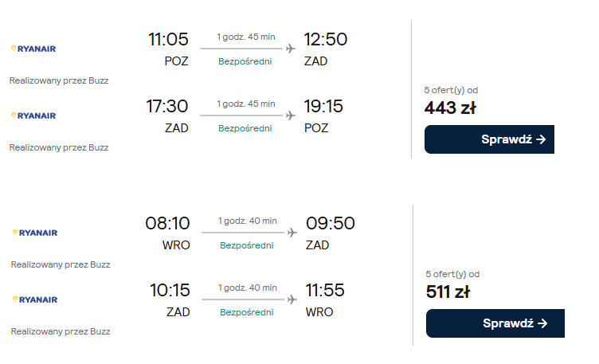This screenshot has height=364, width=599.
Task: Click the 12:50 arrival time at ZAD
Action: coord(326,39)
